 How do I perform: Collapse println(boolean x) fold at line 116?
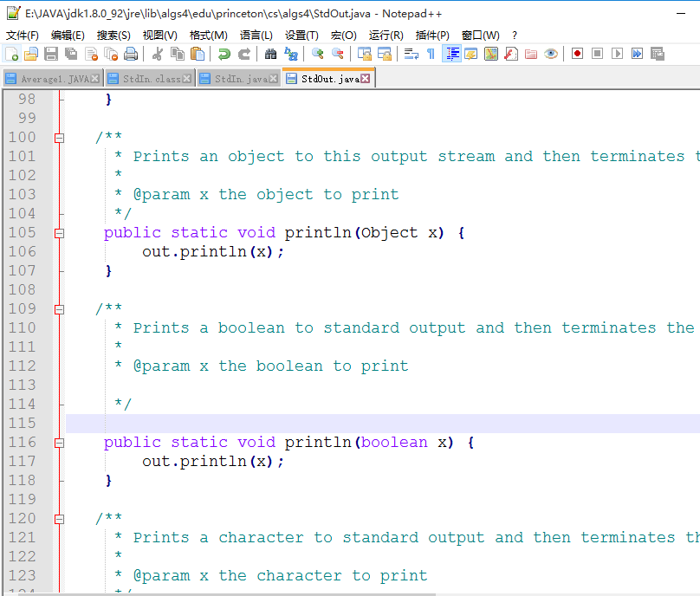pos(60,443)
